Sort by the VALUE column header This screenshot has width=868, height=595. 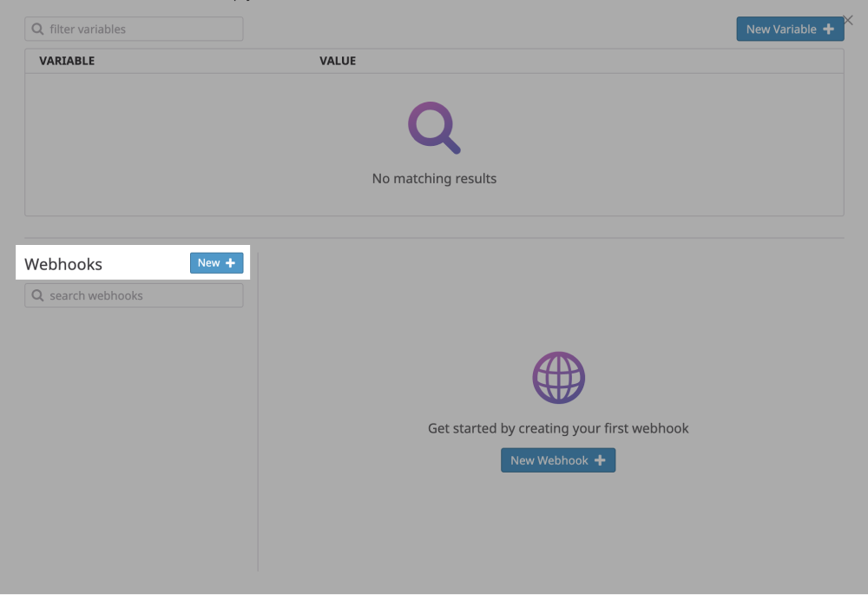tap(339, 61)
